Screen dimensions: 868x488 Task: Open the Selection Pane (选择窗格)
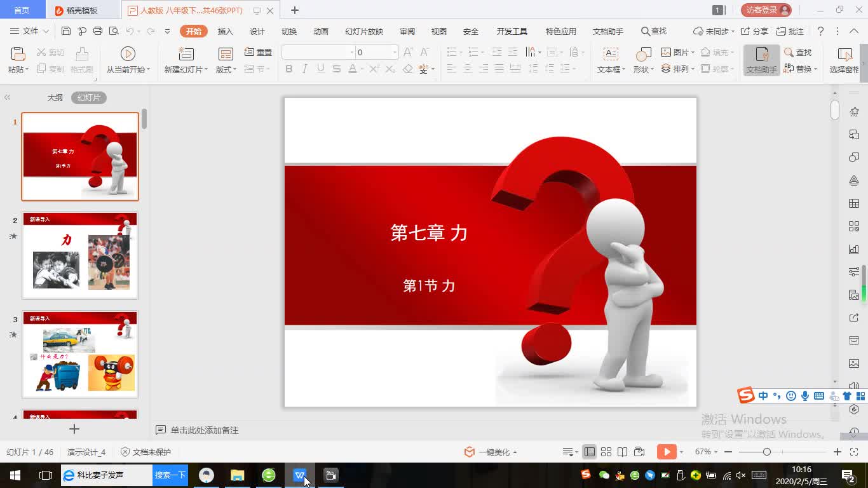point(844,60)
